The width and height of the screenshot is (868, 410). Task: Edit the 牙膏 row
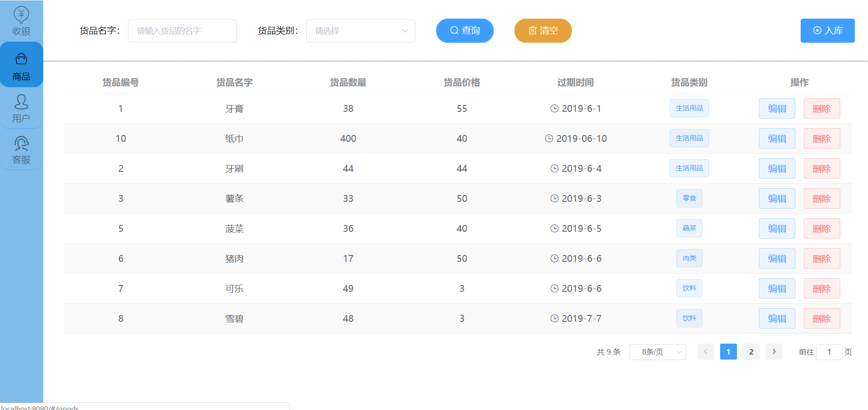pos(777,109)
